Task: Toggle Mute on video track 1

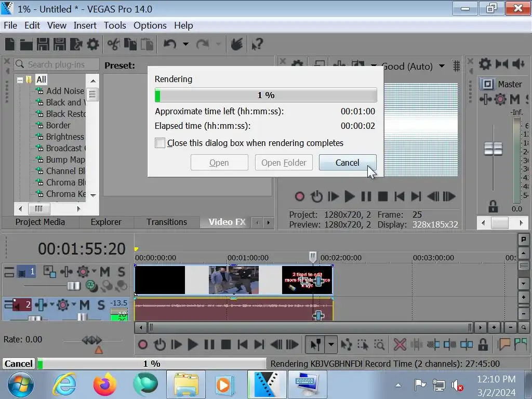Action: [105, 272]
